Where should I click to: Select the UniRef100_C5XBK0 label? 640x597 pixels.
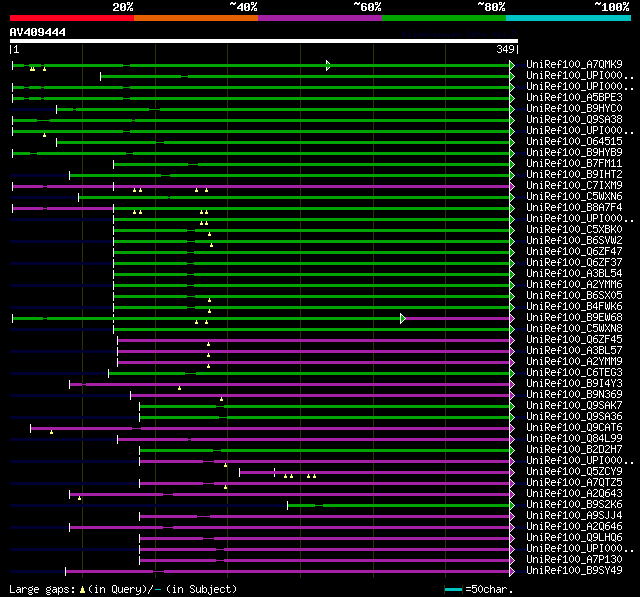574,230
